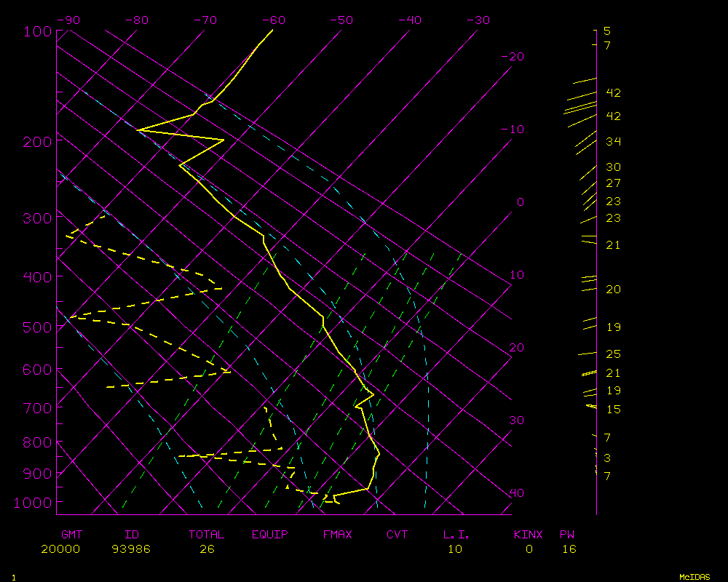Screen dimensions: 728x582
Task: Select wind speed value 34 in wind column
Action: (613, 141)
